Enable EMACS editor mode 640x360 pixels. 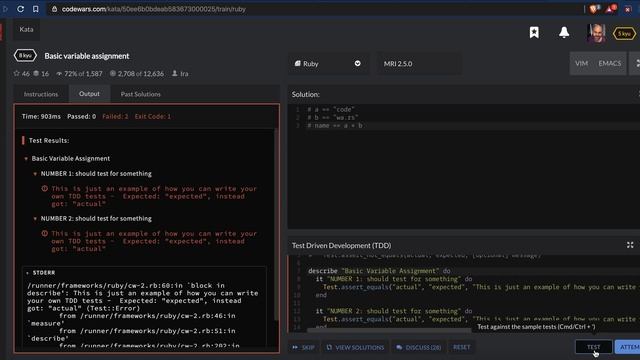pyautogui.click(x=609, y=63)
